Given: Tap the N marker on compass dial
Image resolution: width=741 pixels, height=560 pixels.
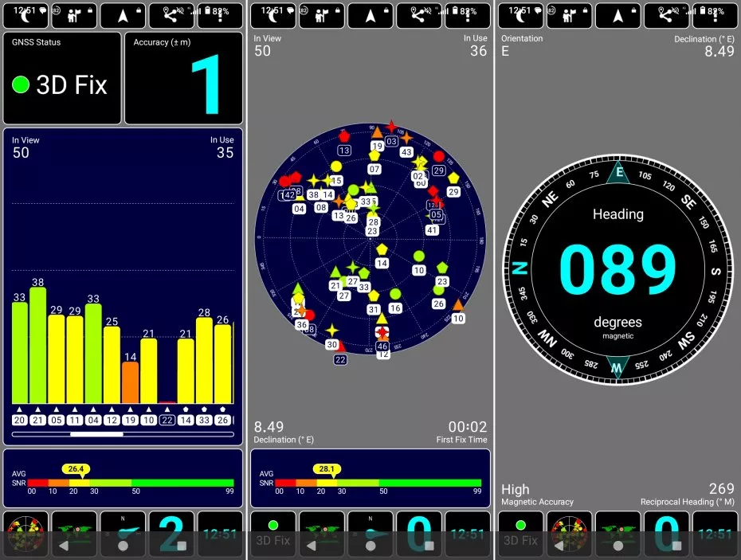Looking at the screenshot, I should (x=519, y=268).
